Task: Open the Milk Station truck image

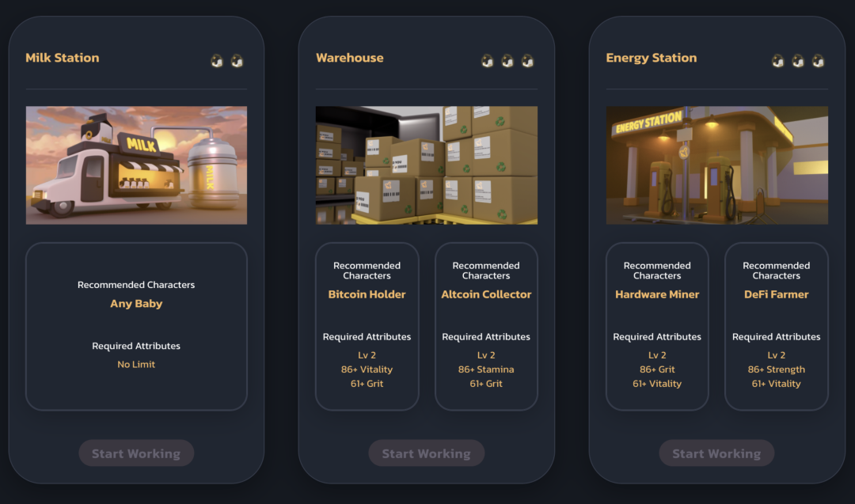Action: click(136, 165)
